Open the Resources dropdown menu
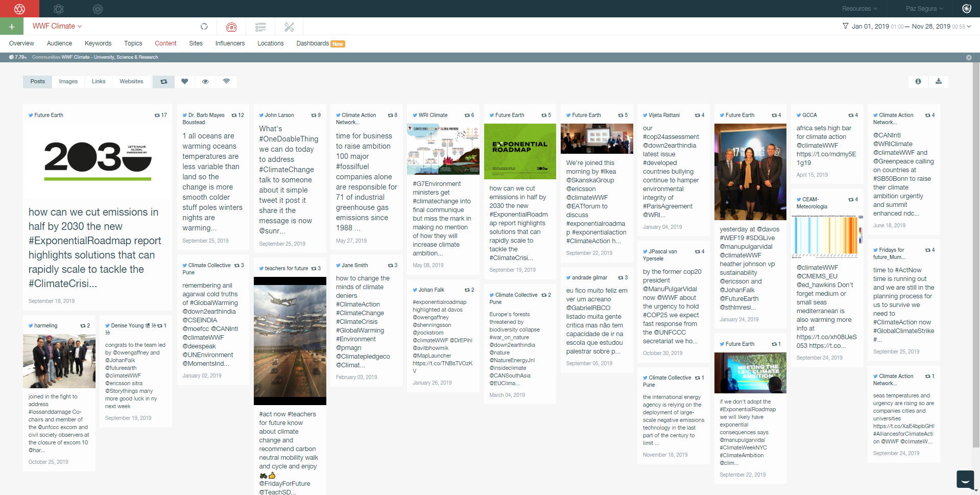Image resolution: width=980 pixels, height=495 pixels. [x=859, y=9]
